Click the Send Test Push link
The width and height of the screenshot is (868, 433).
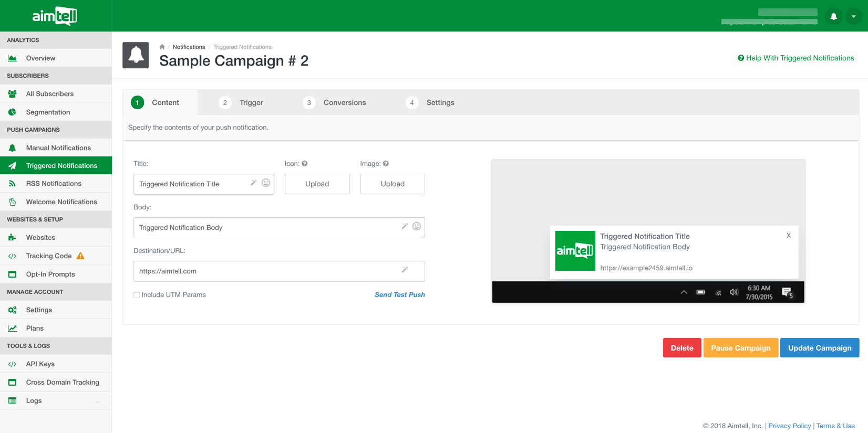pos(399,295)
